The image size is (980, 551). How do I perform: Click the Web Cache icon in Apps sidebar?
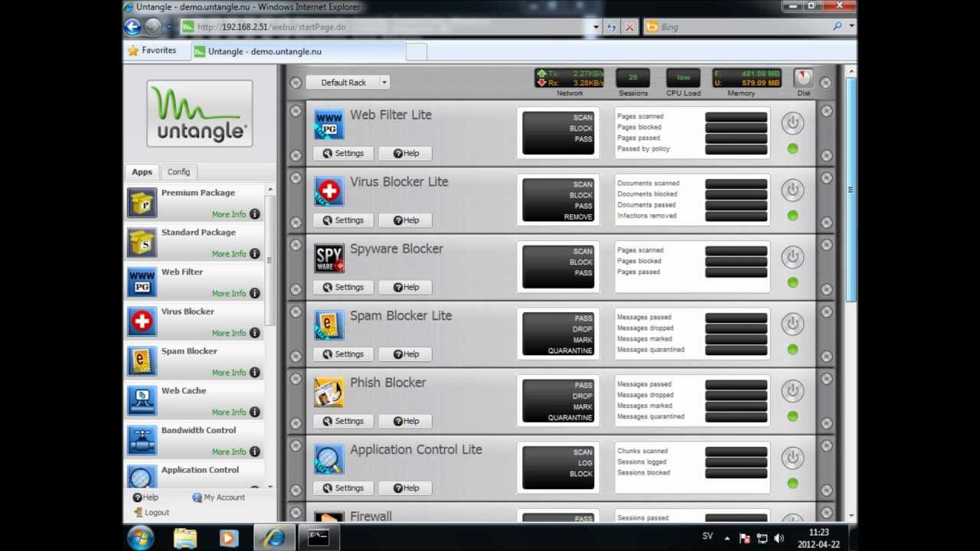point(142,401)
